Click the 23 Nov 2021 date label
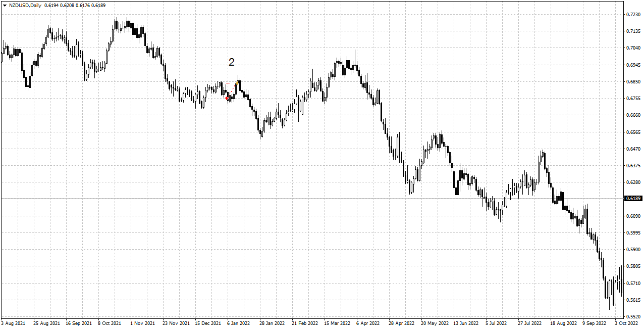The width and height of the screenshot is (644, 329). tap(177, 322)
